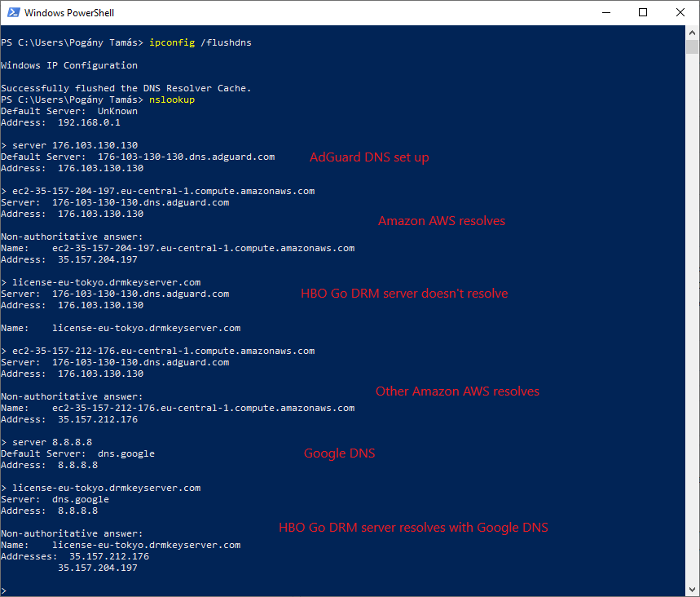Click the vertical scrollbar thumb
This screenshot has width=700, height=597.
(x=692, y=47)
